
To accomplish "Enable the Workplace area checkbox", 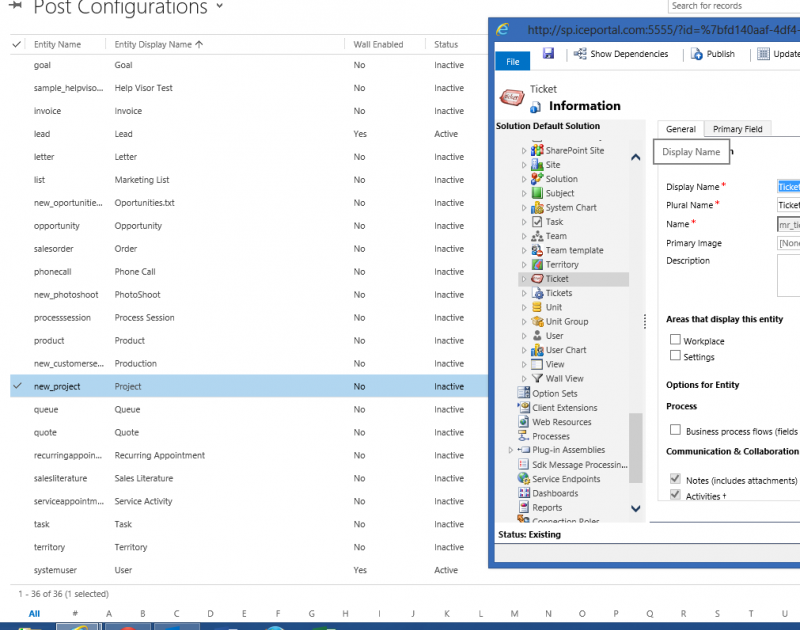I will tap(675, 341).
